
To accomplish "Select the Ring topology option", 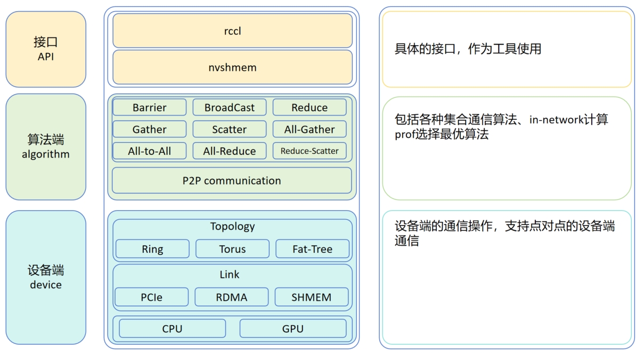I will point(151,249).
